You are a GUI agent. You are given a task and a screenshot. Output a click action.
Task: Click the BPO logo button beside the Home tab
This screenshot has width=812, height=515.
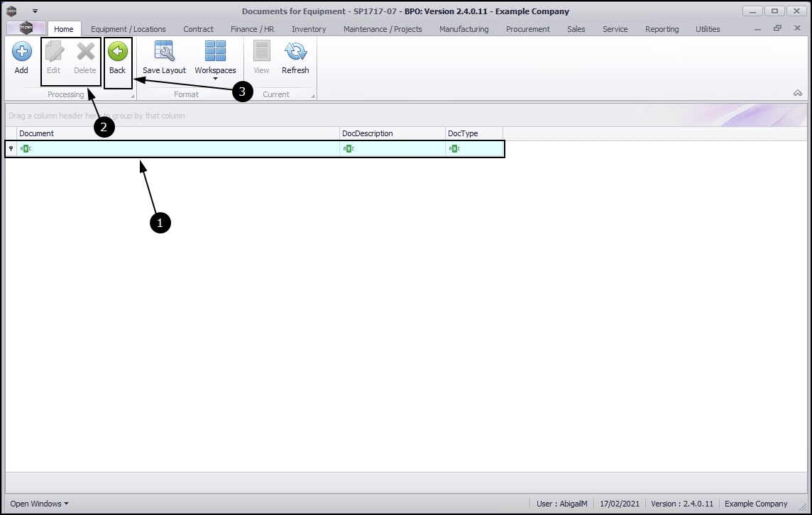(x=26, y=28)
